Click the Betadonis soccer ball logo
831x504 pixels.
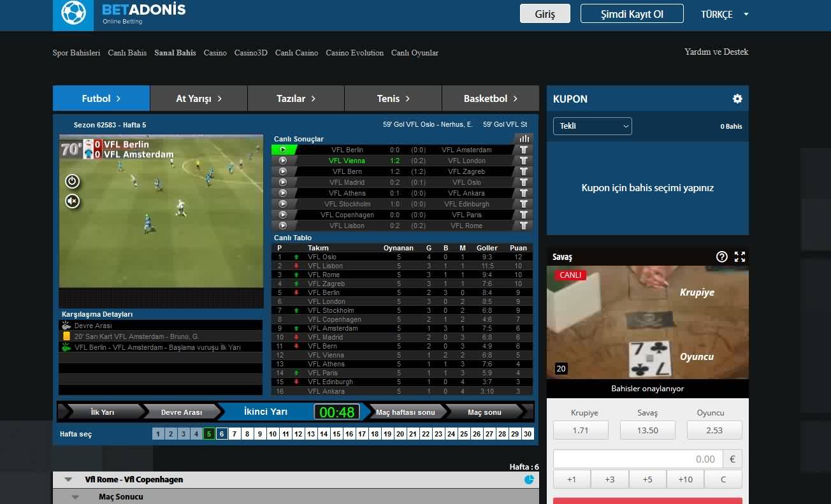[73, 14]
